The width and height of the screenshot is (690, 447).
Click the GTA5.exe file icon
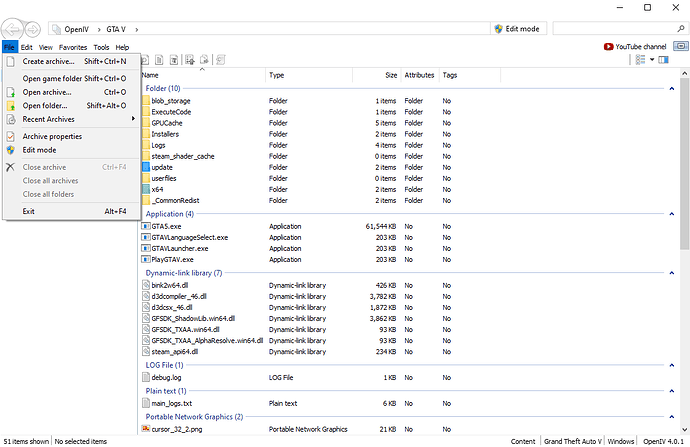[146, 226]
